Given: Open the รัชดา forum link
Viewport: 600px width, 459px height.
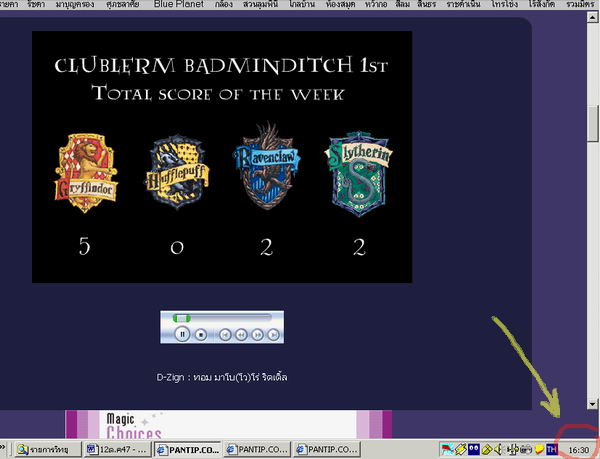Looking at the screenshot, I should pyautogui.click(x=36, y=4).
